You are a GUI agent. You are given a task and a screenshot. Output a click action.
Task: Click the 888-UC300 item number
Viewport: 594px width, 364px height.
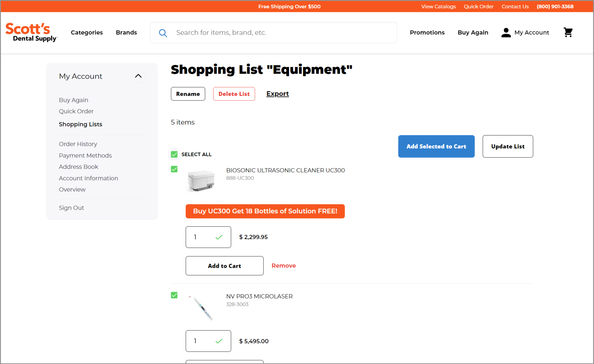coord(240,178)
